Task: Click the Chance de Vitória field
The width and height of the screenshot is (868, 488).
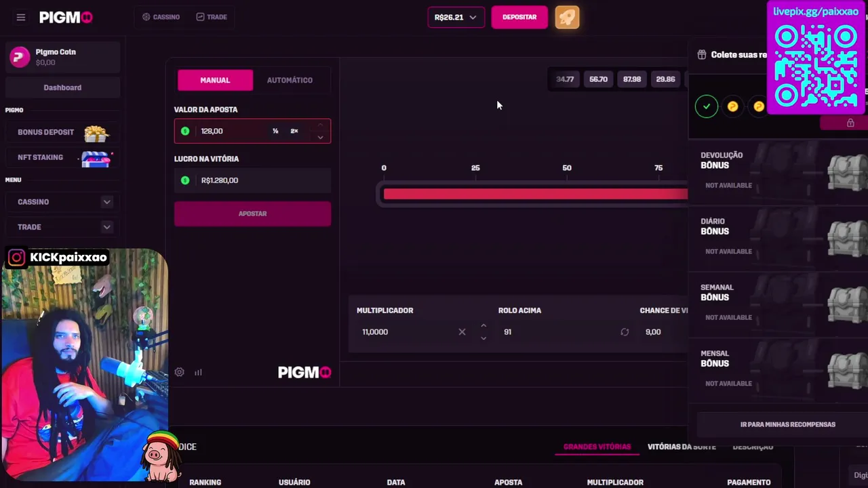Action: click(665, 332)
